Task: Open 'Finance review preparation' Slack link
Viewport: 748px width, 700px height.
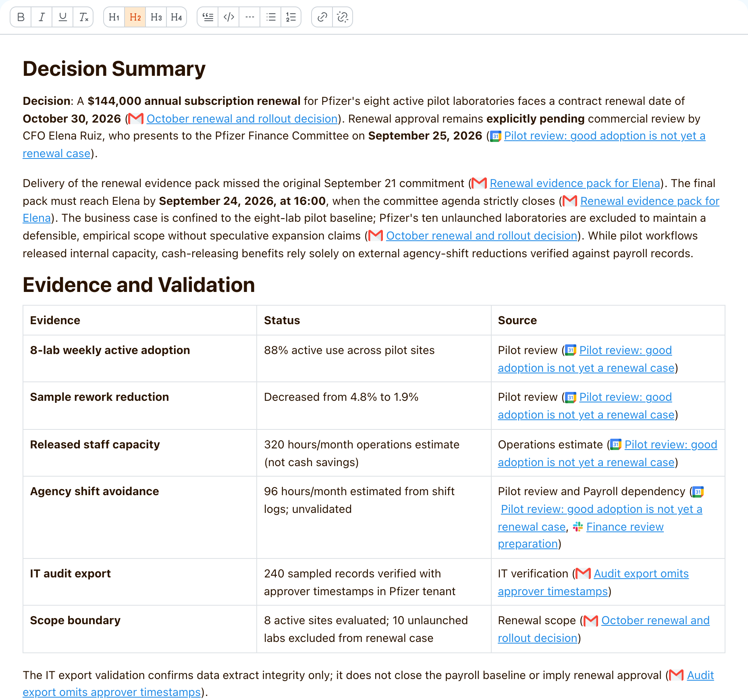Action: (625, 527)
